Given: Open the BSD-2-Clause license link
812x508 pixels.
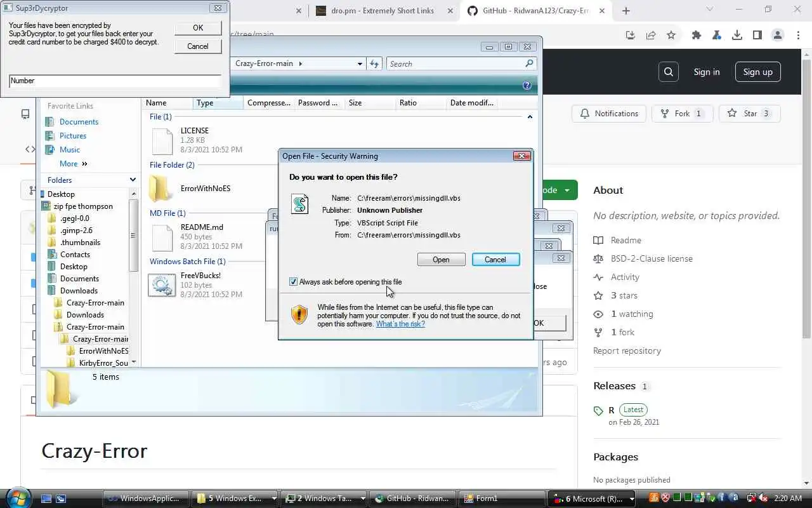Looking at the screenshot, I should pyautogui.click(x=652, y=258).
